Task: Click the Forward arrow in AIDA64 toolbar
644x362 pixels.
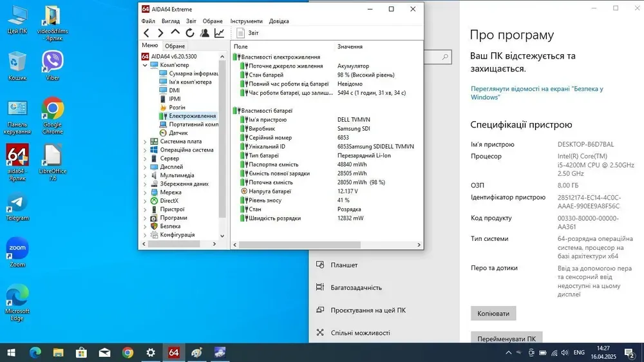Action: tap(160, 33)
